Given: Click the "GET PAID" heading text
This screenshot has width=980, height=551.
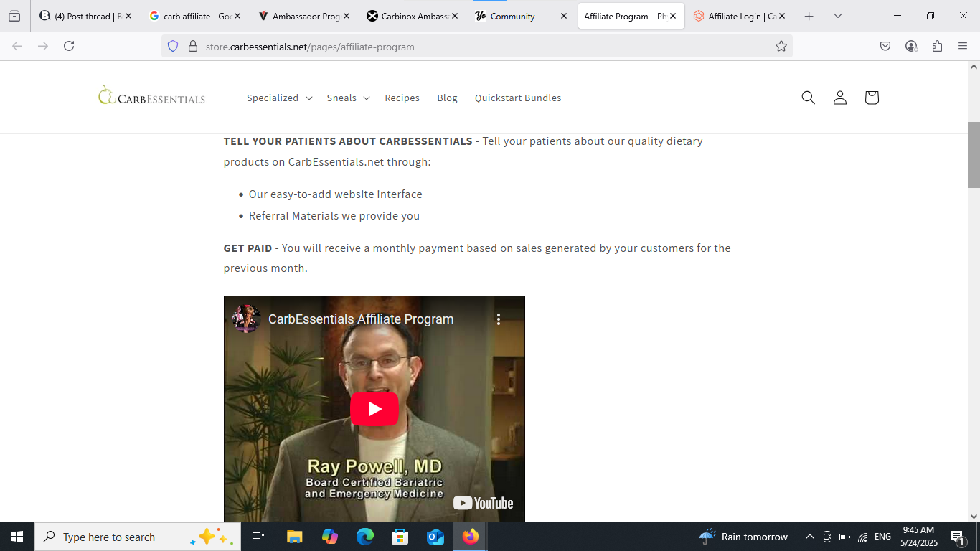Looking at the screenshot, I should [248, 248].
